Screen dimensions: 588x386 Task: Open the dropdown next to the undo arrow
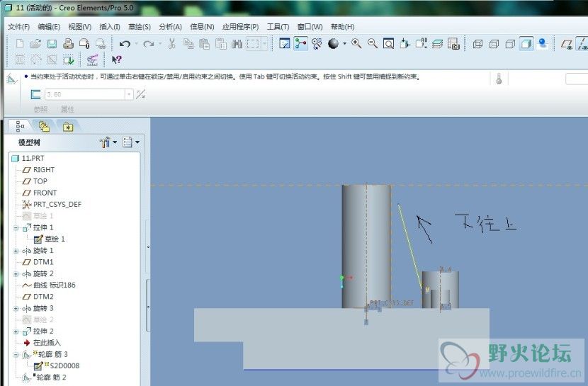click(x=136, y=44)
